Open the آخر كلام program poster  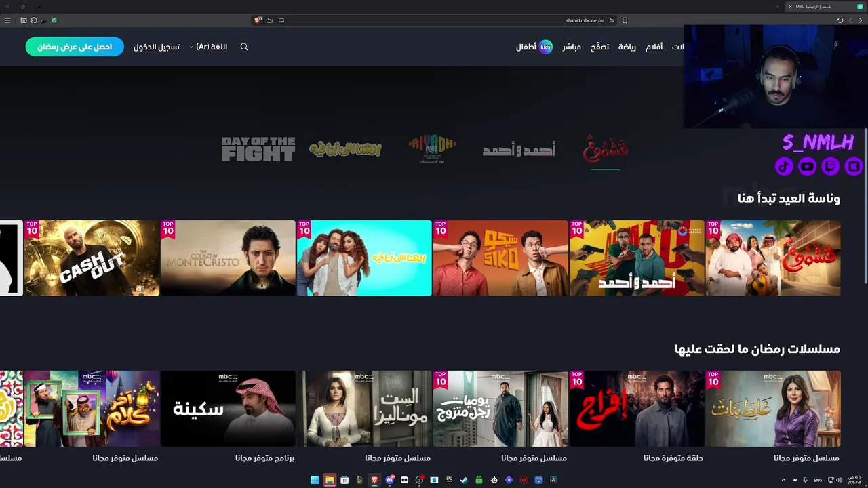(92, 409)
